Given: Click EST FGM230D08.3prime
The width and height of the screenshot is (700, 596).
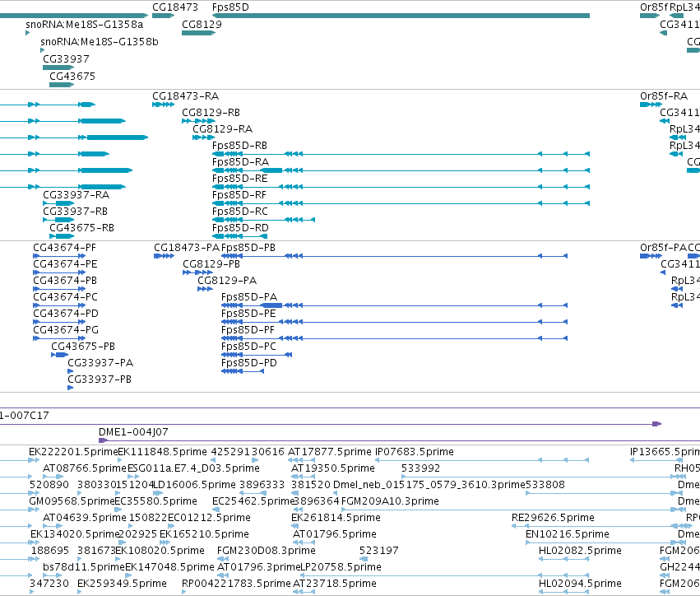Looking at the screenshot, I should pos(266,551).
